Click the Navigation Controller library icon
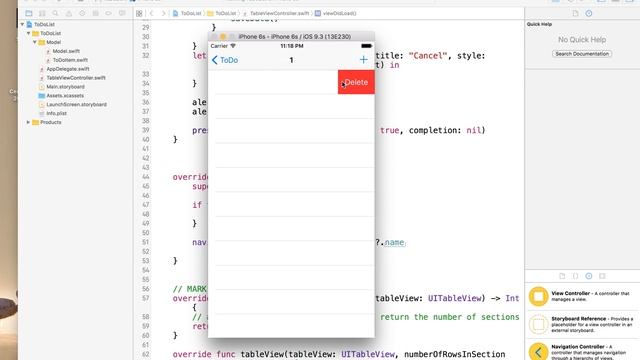This screenshot has height=360, width=640. (x=538, y=351)
